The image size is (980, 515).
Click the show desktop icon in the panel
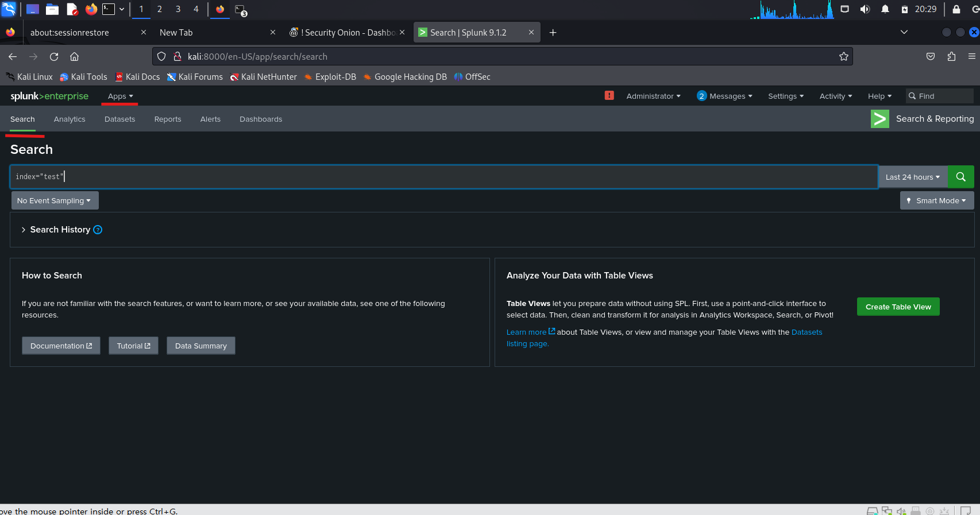tap(33, 9)
